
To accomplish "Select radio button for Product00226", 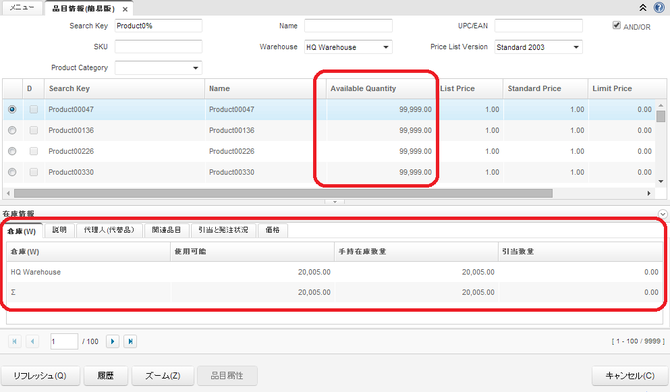I will [x=12, y=151].
